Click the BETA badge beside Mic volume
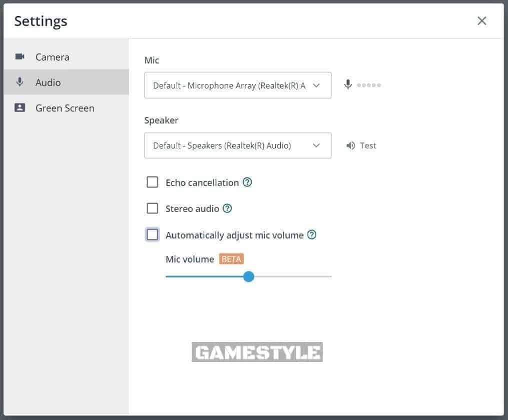This screenshot has height=420, width=508. [x=231, y=259]
